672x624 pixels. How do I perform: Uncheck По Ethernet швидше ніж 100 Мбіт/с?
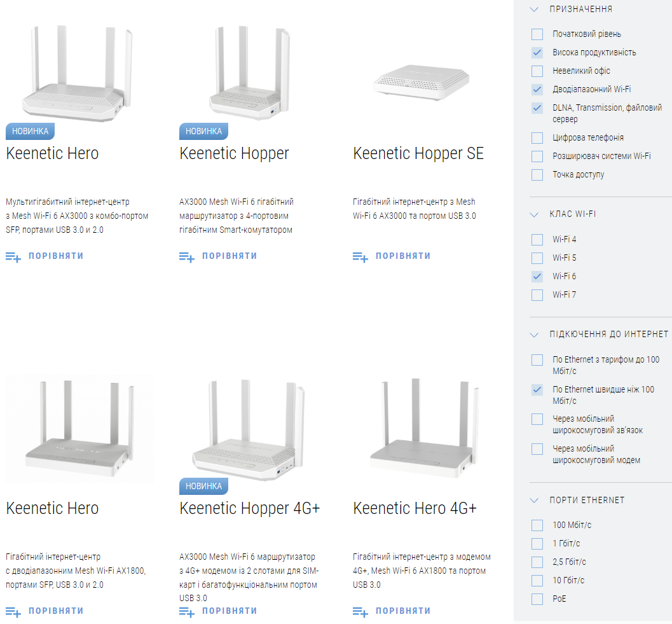(537, 390)
